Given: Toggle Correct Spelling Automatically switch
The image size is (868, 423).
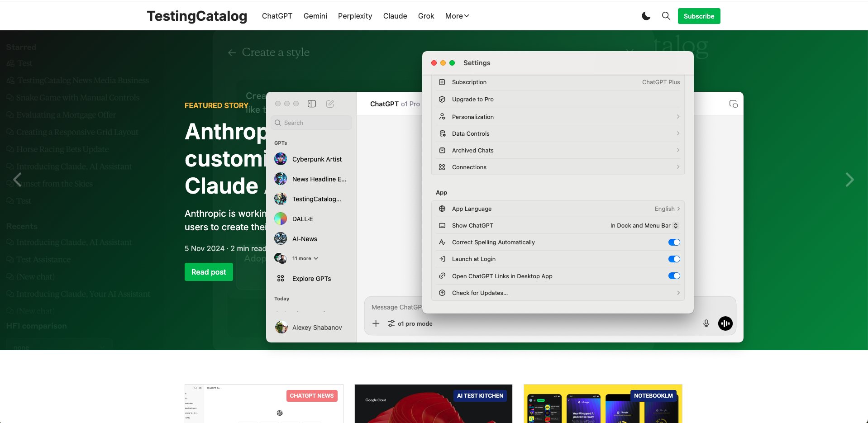Looking at the screenshot, I should 674,242.
